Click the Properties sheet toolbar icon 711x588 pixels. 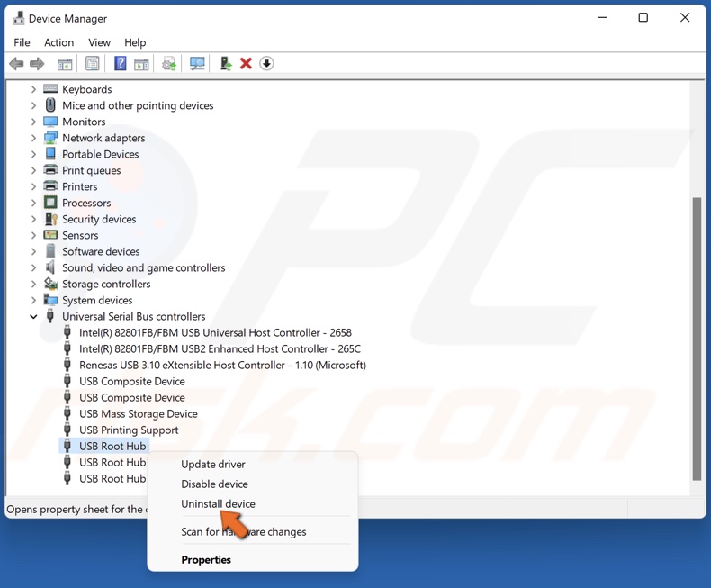(x=92, y=64)
